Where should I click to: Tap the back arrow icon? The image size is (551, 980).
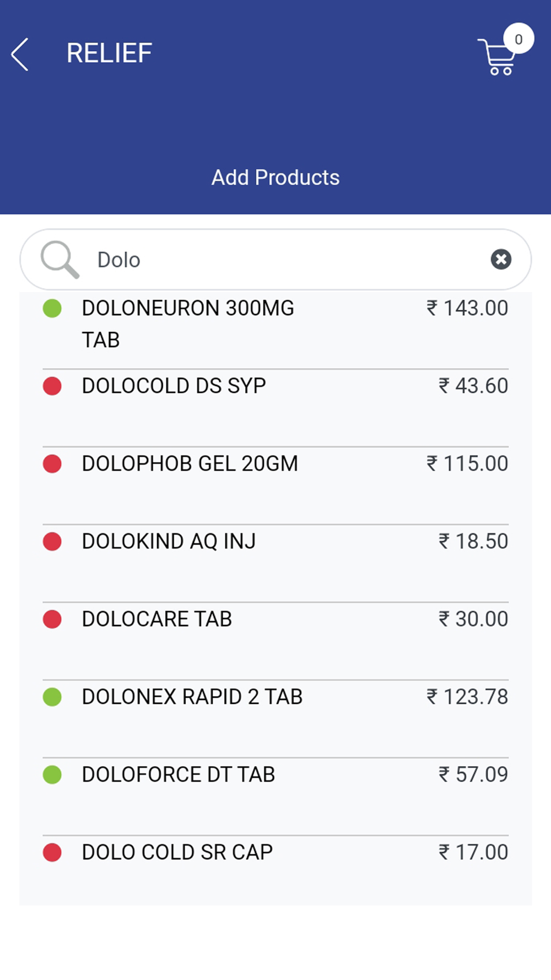pyautogui.click(x=20, y=55)
